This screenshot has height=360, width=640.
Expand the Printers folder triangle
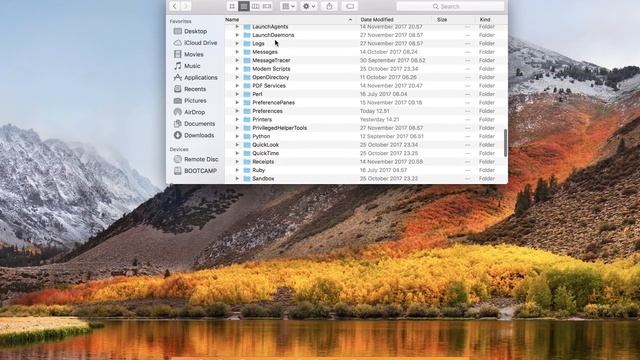coord(237,120)
